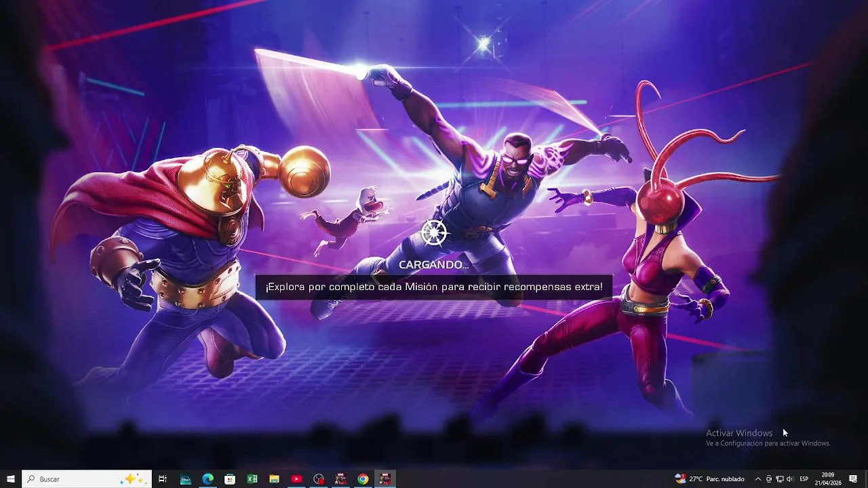Open Google Chrome from the taskbar

[363, 479]
